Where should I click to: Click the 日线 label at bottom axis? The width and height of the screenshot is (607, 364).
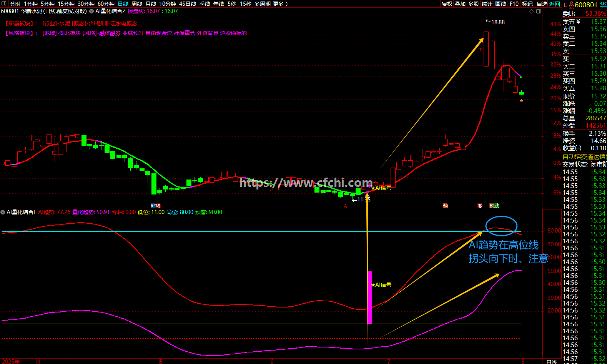pyautogui.click(x=552, y=362)
